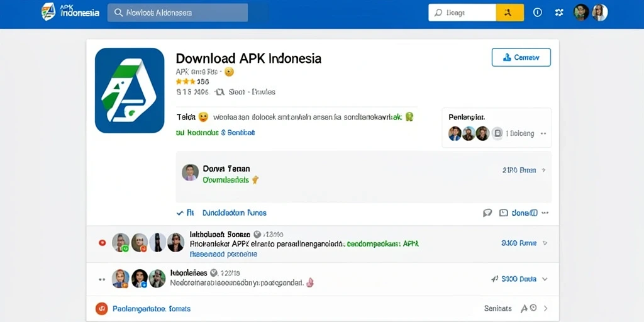Click the "Download APK Indonesia" title
The image size is (644, 322).
click(x=248, y=58)
